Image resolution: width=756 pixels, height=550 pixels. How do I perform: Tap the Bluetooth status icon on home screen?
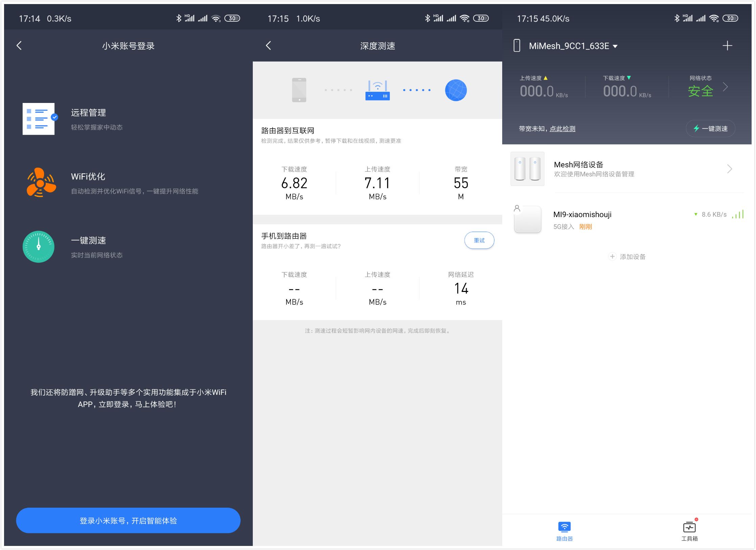point(676,18)
